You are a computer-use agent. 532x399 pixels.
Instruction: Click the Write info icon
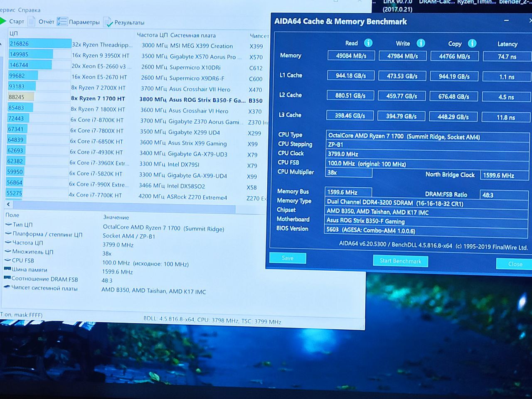pos(421,43)
